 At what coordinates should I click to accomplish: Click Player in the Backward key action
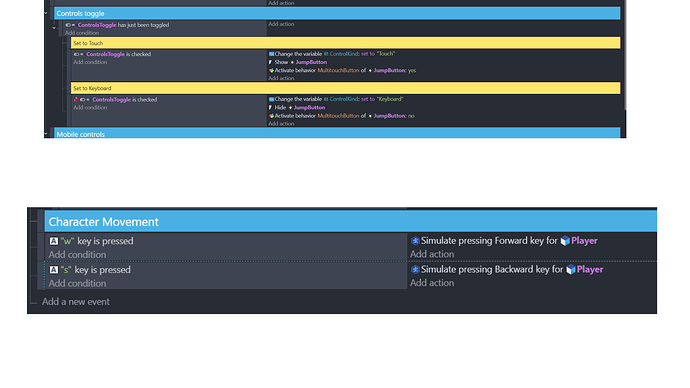pos(590,269)
